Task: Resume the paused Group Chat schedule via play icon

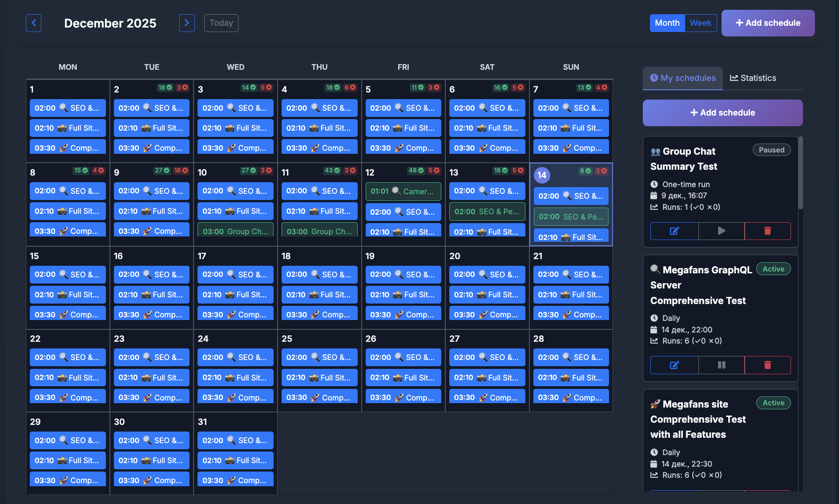Action: 721,231
